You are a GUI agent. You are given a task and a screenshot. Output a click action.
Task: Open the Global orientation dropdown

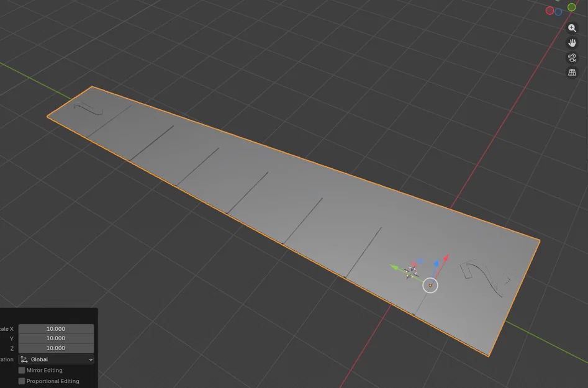[57, 359]
